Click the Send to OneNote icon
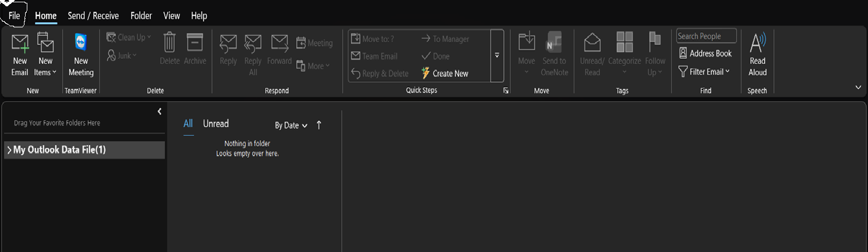Viewport: 868px width, 252px height. pyautogui.click(x=554, y=43)
